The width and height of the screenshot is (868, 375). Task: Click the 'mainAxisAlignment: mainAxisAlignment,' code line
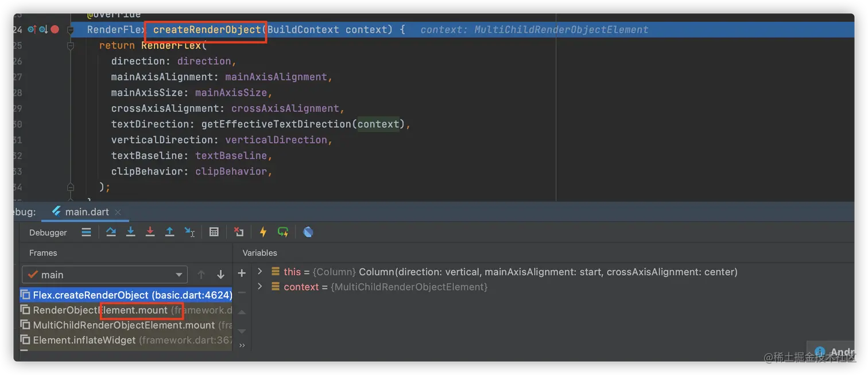coord(222,77)
